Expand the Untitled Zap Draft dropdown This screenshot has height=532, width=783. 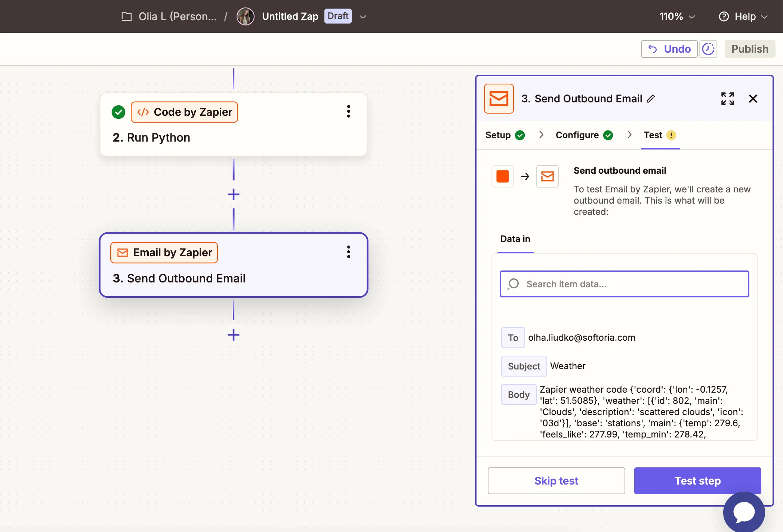coord(363,17)
